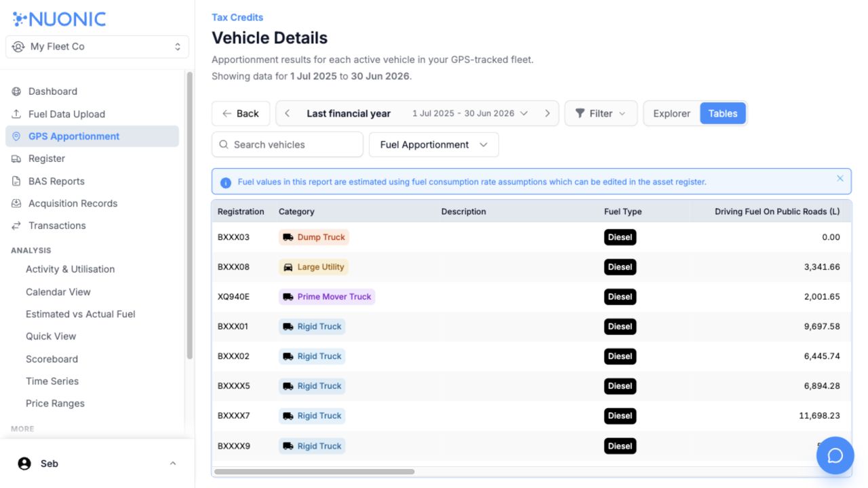Open Scoreboard in sidebar
The image size is (868, 488).
click(x=52, y=359)
